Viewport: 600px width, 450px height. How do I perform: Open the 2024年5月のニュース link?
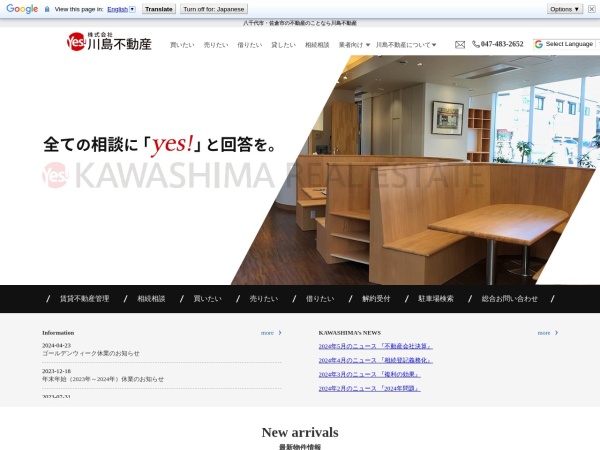click(x=376, y=346)
